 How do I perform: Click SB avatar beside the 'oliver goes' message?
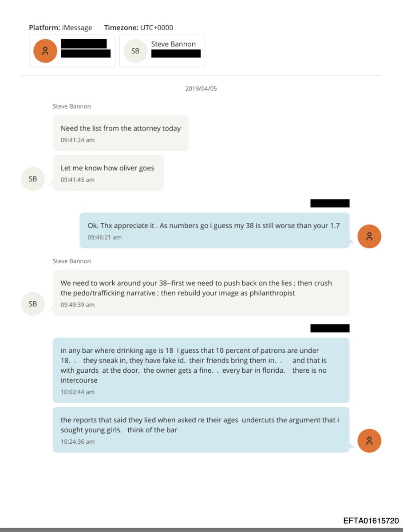33,179
